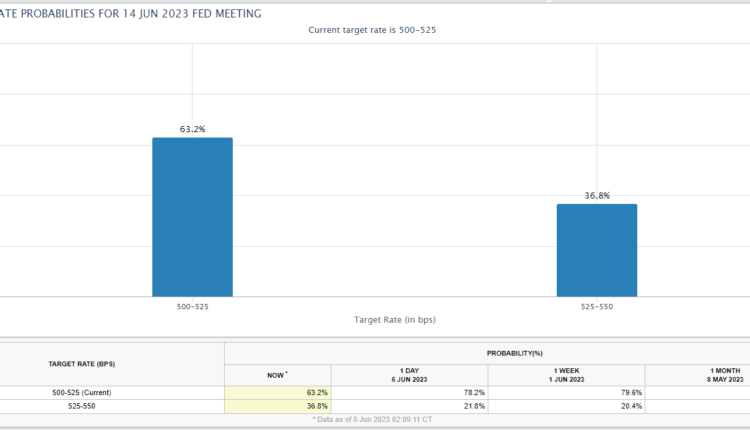Click the 'Current target rate is 500-525' subtitle
The width and height of the screenshot is (750, 430).
374,30
